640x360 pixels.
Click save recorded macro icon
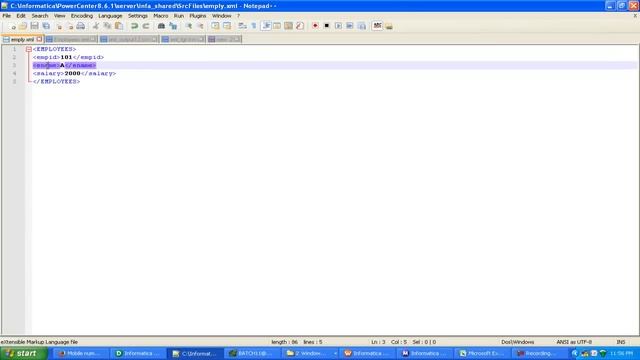click(x=362, y=26)
